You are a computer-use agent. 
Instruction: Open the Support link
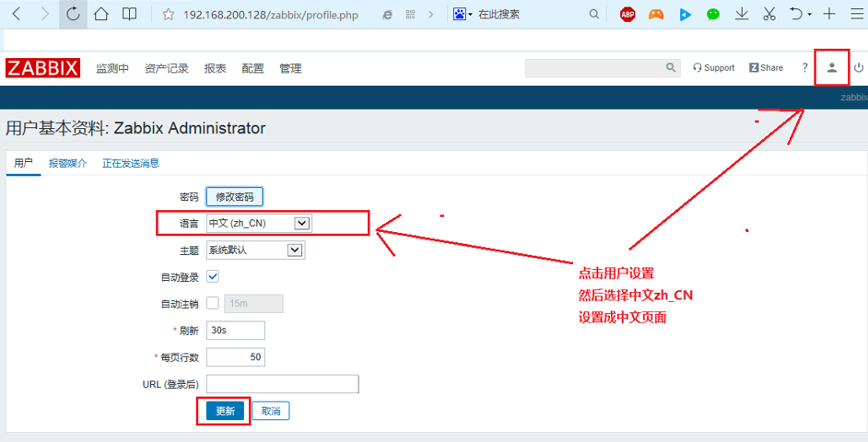tap(713, 67)
